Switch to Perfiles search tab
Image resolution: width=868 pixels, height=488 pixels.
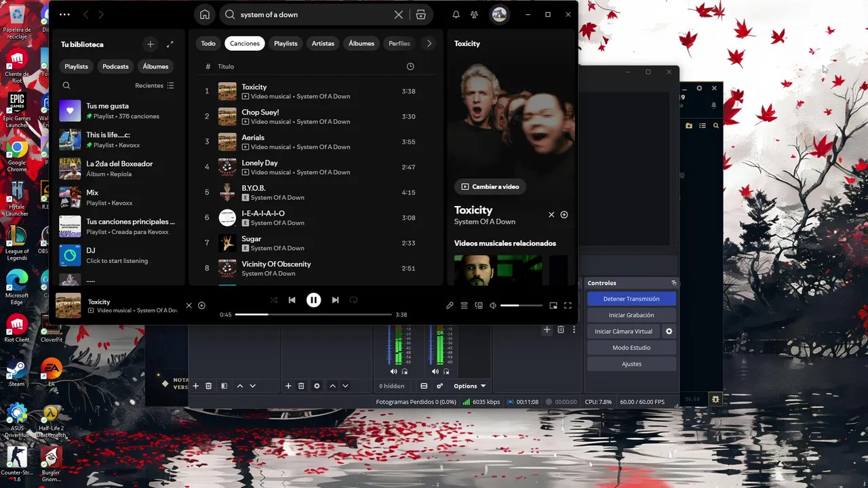[399, 43]
